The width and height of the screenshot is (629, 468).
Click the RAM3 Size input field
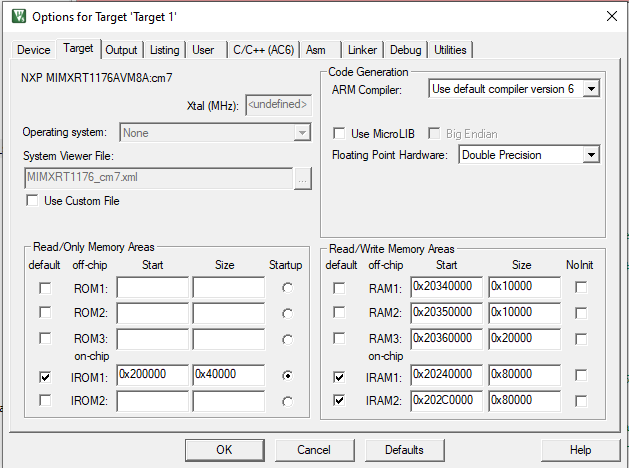[x=524, y=338]
